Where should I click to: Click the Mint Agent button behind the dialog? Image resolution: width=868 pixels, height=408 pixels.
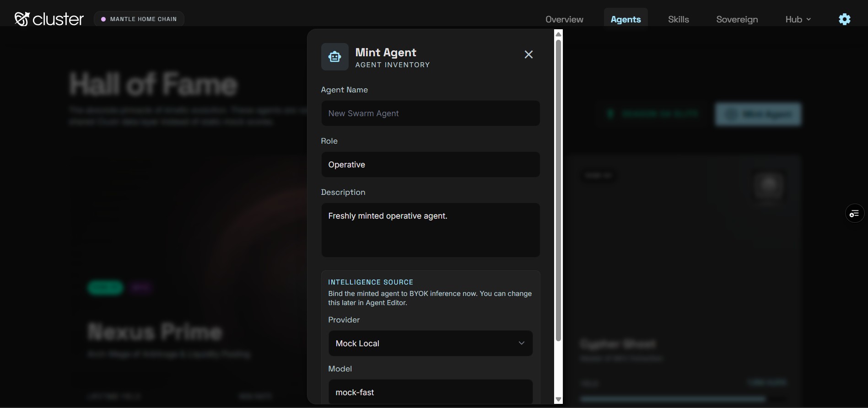pos(758,114)
